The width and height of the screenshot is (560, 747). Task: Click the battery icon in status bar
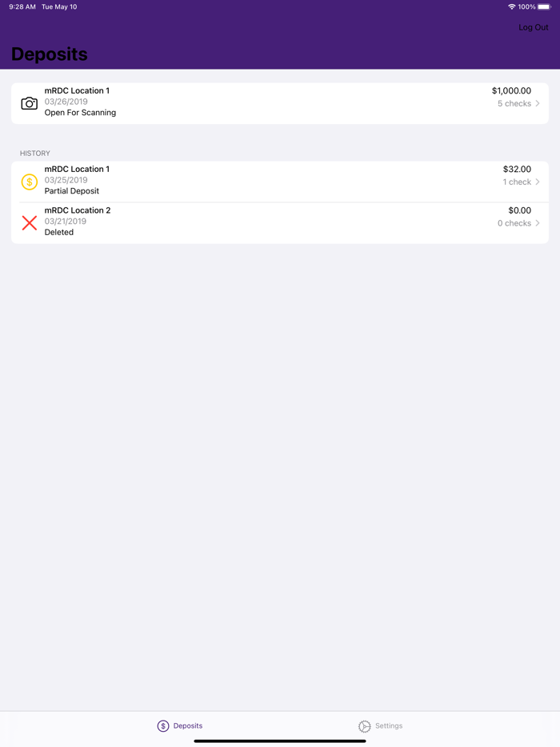[x=546, y=6]
